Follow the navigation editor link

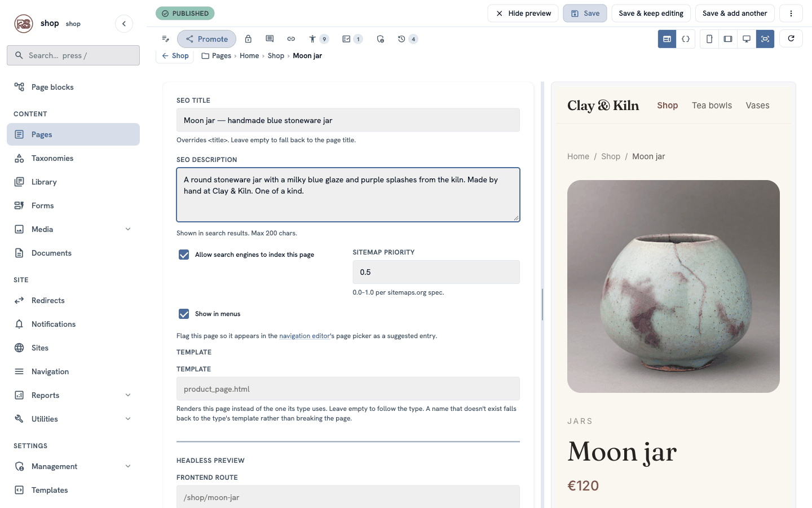pyautogui.click(x=304, y=336)
